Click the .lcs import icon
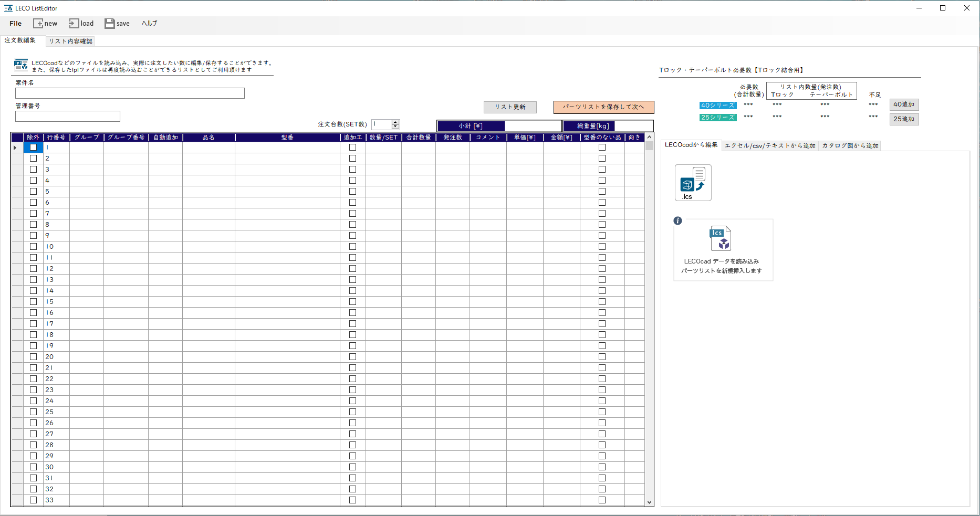The width and height of the screenshot is (980, 516). (x=693, y=182)
